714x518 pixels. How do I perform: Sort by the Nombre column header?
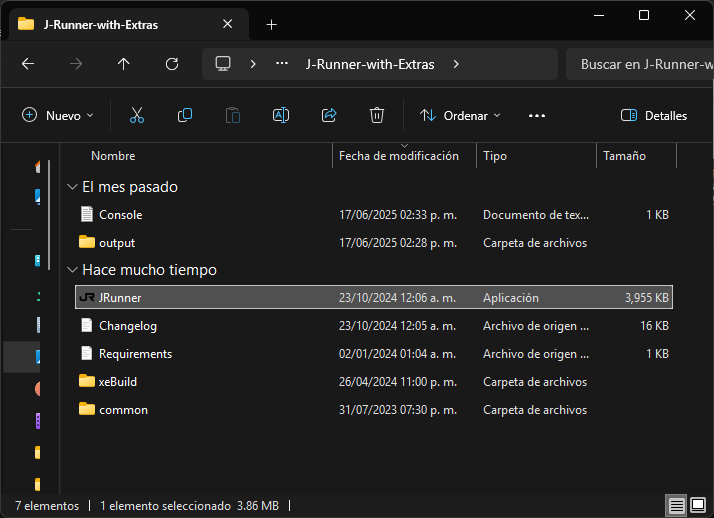pos(113,156)
